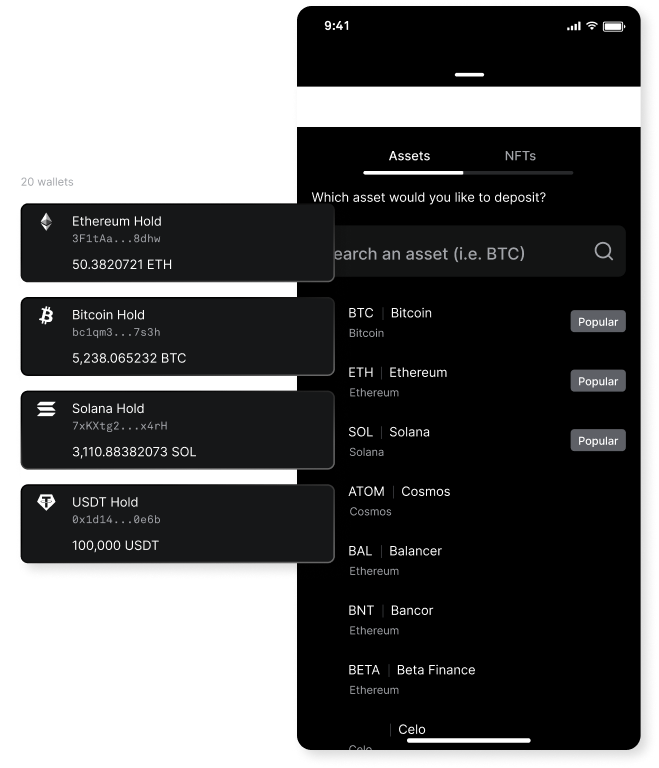Image resolution: width=659 pixels, height=768 pixels.
Task: Click the 5,238.065232 BTC balance
Action: point(129,358)
